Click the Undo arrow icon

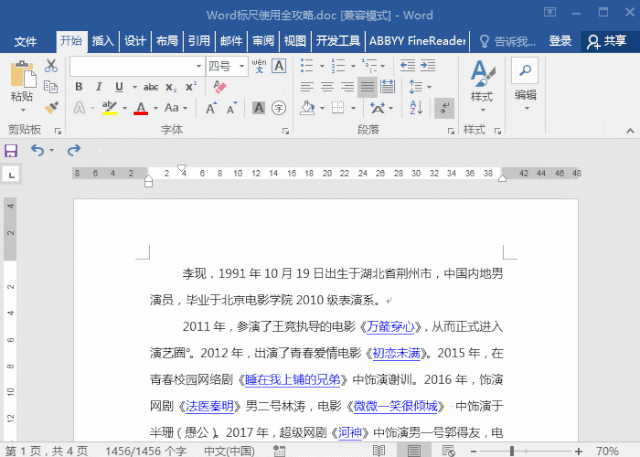[x=38, y=151]
